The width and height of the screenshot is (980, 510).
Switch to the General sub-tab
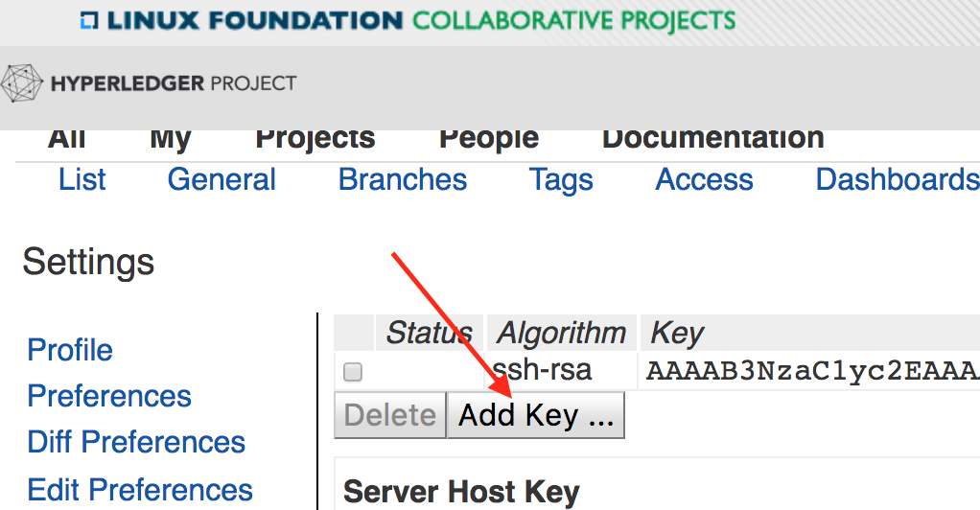point(222,179)
